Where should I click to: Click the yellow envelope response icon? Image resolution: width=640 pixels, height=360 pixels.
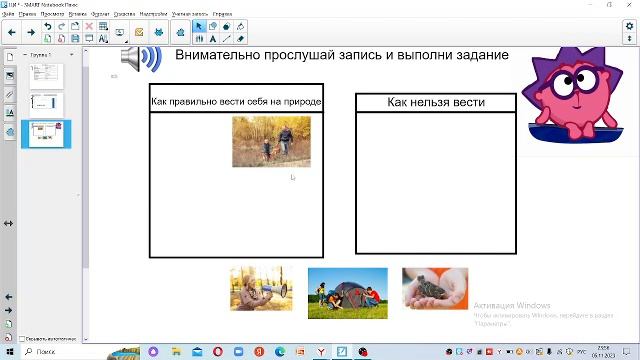[139, 32]
